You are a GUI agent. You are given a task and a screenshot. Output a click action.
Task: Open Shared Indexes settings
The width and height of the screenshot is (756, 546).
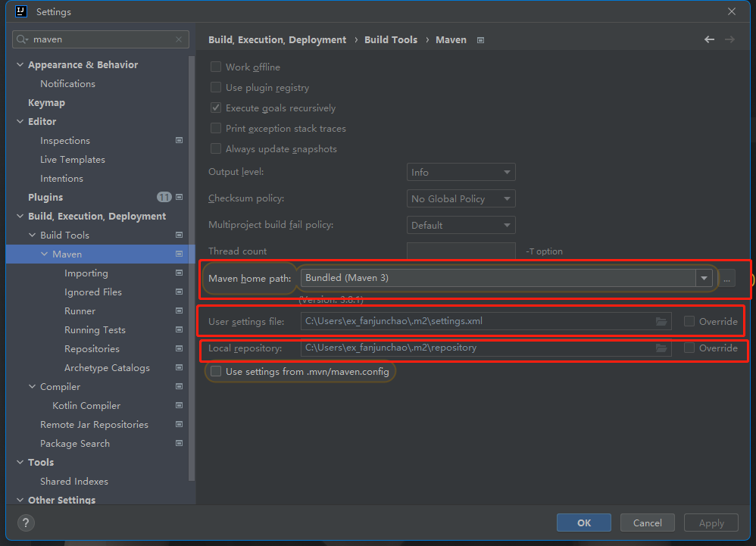(73, 482)
